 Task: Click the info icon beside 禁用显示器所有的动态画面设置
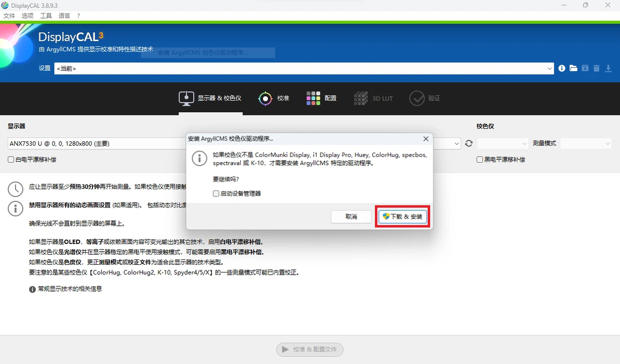16,209
